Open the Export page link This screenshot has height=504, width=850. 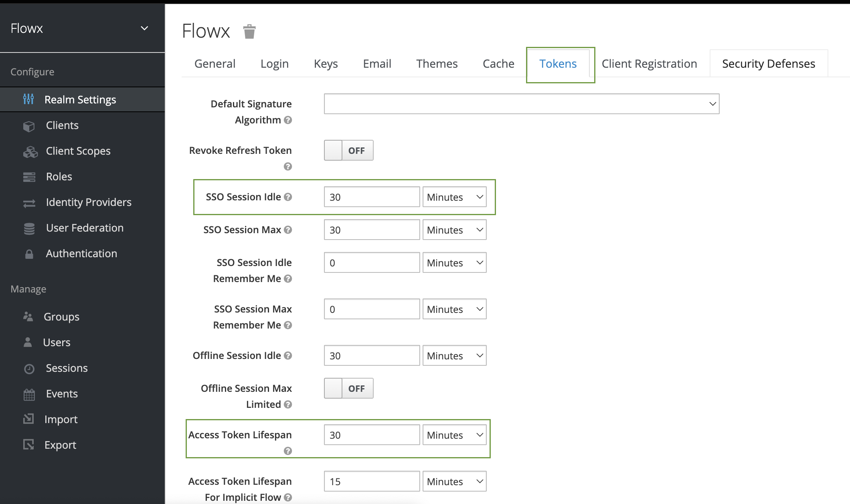60,445
